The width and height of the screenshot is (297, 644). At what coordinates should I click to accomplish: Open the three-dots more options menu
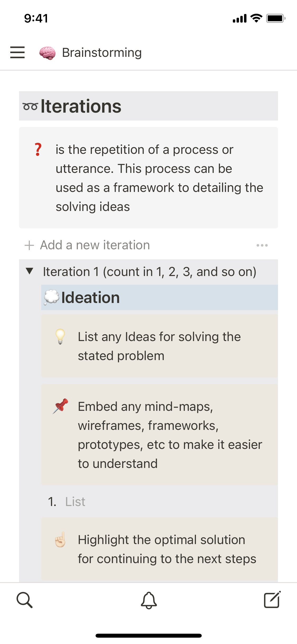pos(262,245)
